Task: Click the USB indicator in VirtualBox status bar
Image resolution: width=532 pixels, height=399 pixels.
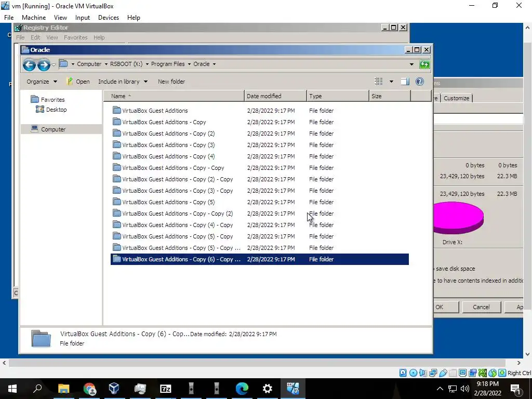Action: tap(443, 373)
